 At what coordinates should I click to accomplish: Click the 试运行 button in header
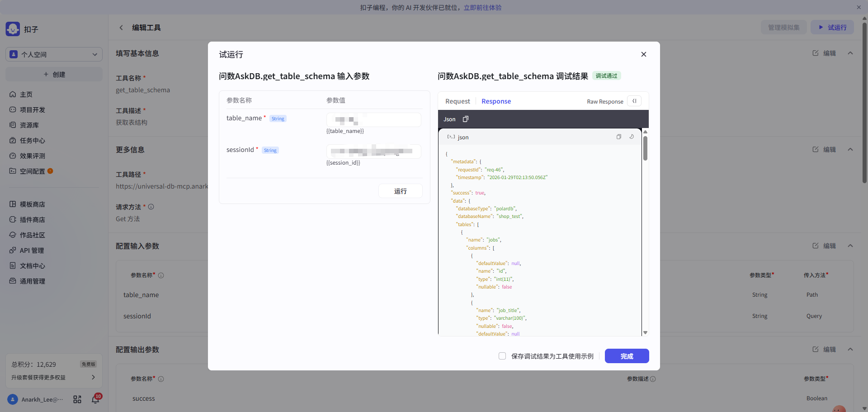tap(832, 28)
